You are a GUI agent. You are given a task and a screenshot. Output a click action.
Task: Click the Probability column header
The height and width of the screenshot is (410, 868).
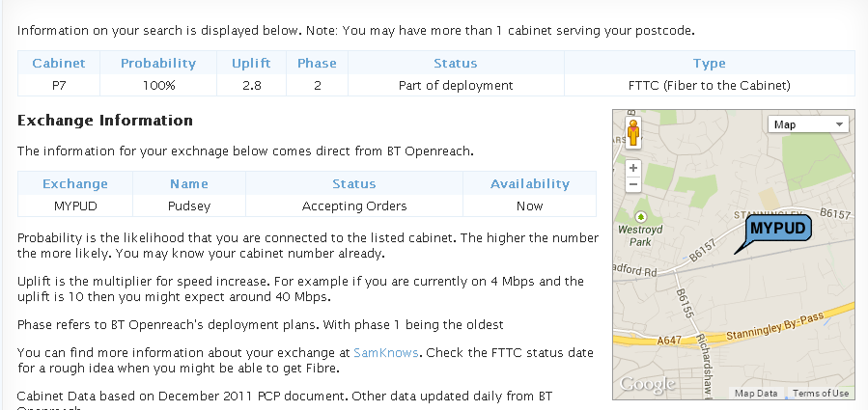point(158,63)
